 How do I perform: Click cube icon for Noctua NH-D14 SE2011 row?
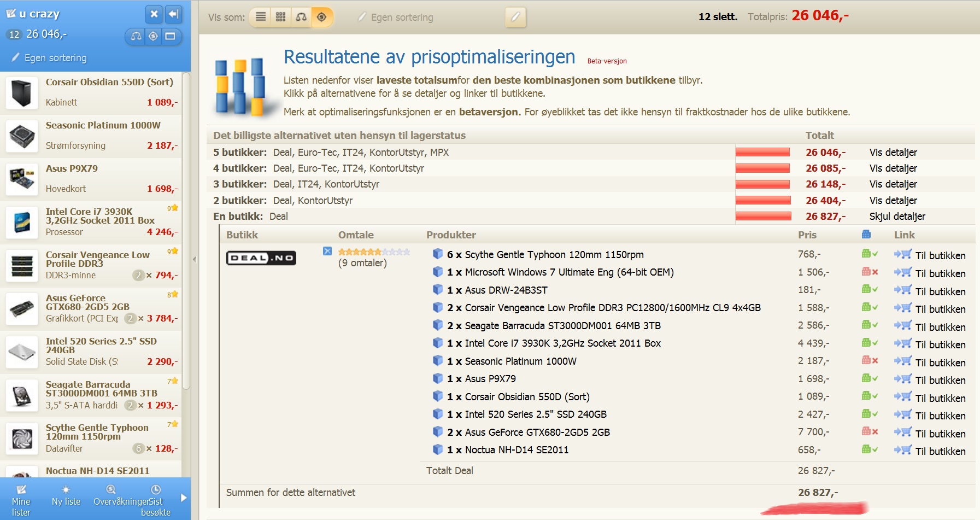point(438,449)
